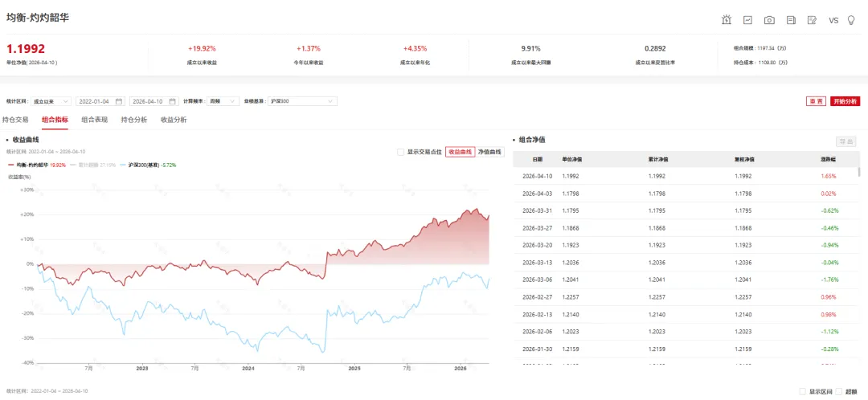The width and height of the screenshot is (868, 400).
Task: Open calendar on end date 2026-04-10
Action: pos(172,101)
